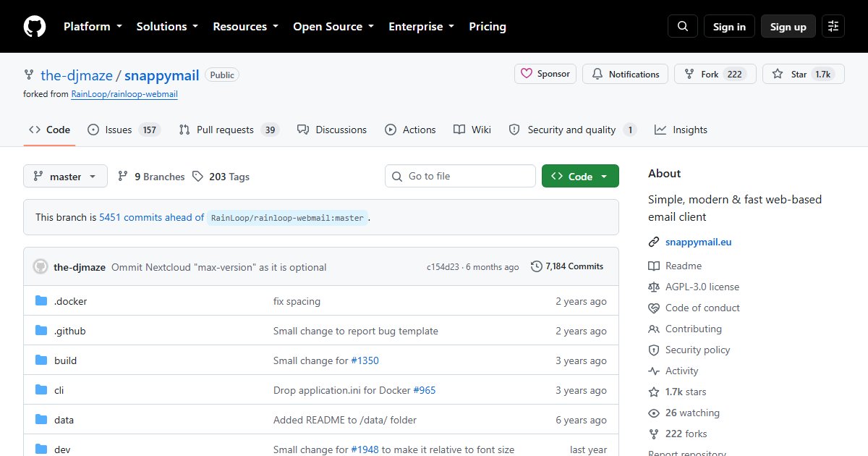Click the Sign up button

pos(788,27)
